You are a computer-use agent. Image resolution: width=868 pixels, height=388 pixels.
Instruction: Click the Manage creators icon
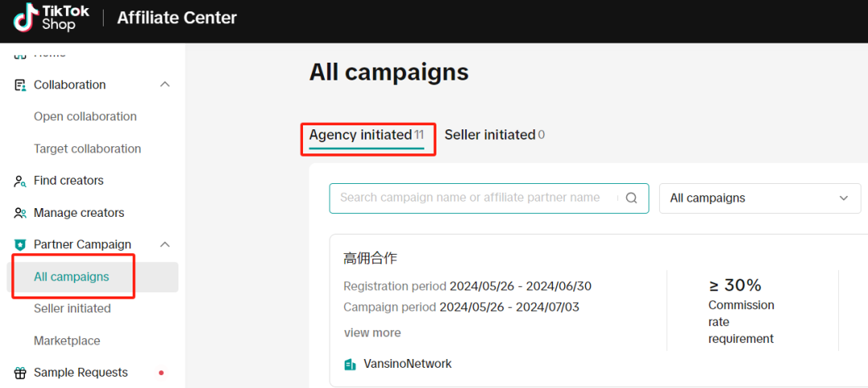[x=20, y=213]
